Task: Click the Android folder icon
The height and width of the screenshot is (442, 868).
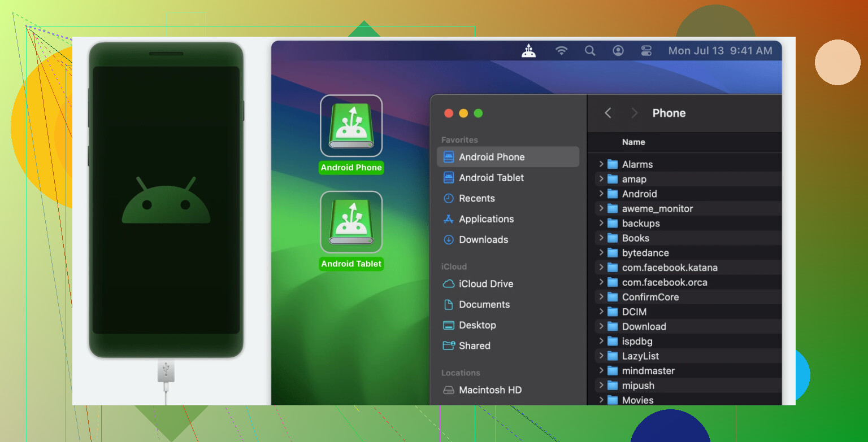Action: [x=613, y=194]
